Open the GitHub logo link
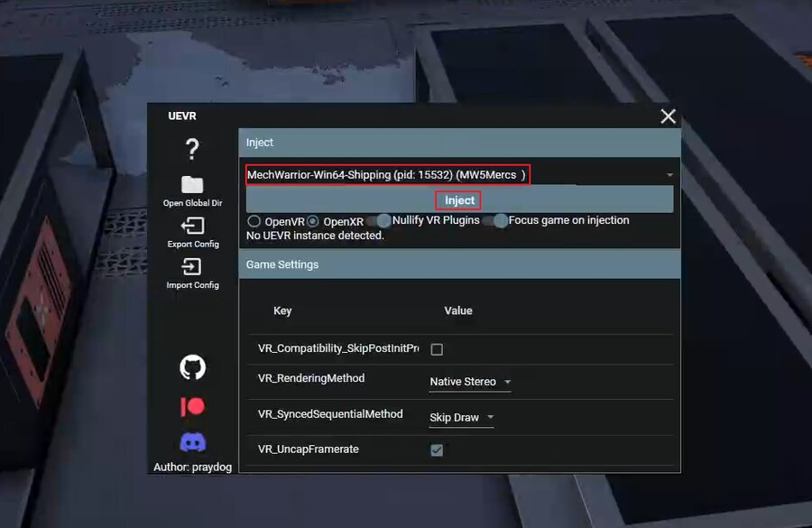The height and width of the screenshot is (528, 812). (192, 367)
